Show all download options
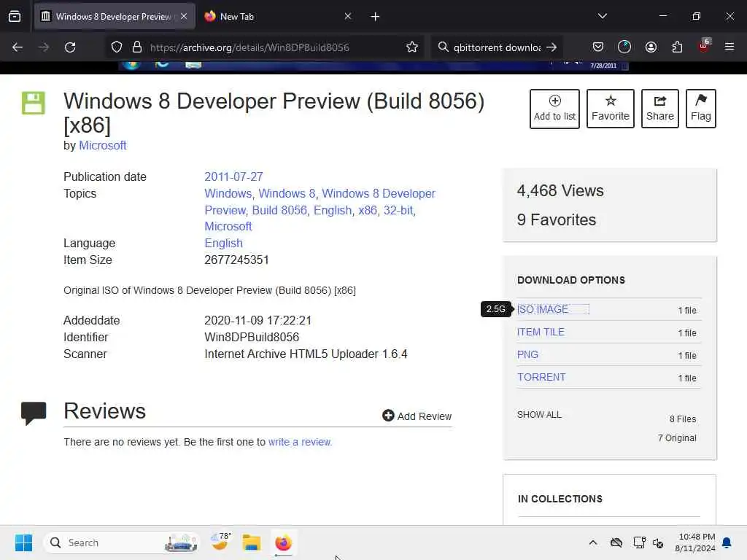 point(539,415)
